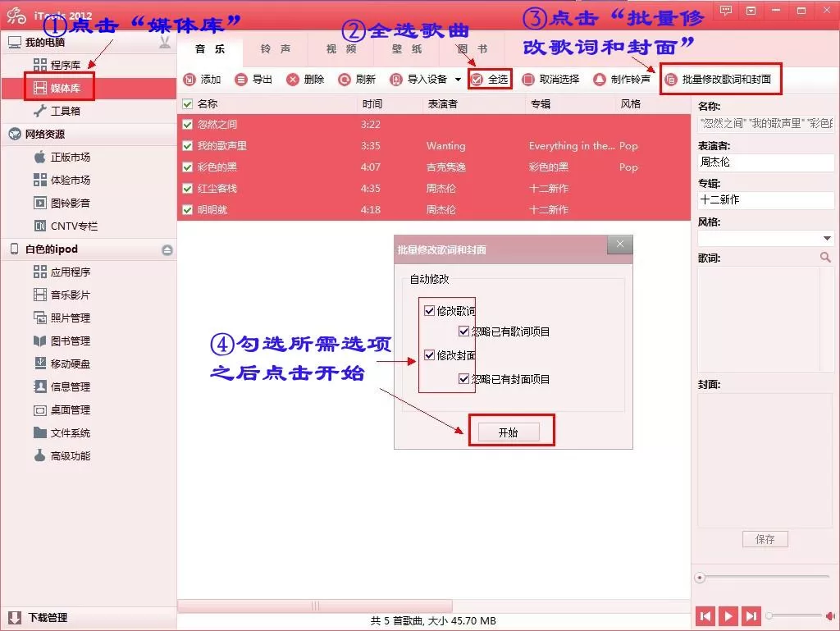Open 正版市场 with the apple icon

(x=62, y=157)
